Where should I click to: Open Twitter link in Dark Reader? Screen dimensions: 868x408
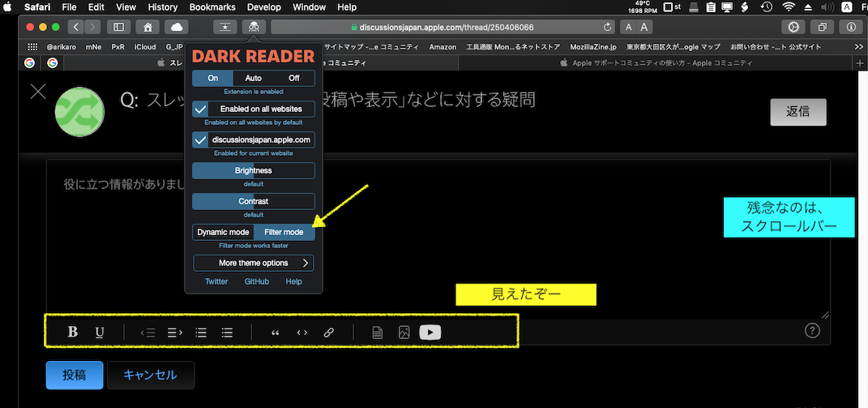point(216,281)
